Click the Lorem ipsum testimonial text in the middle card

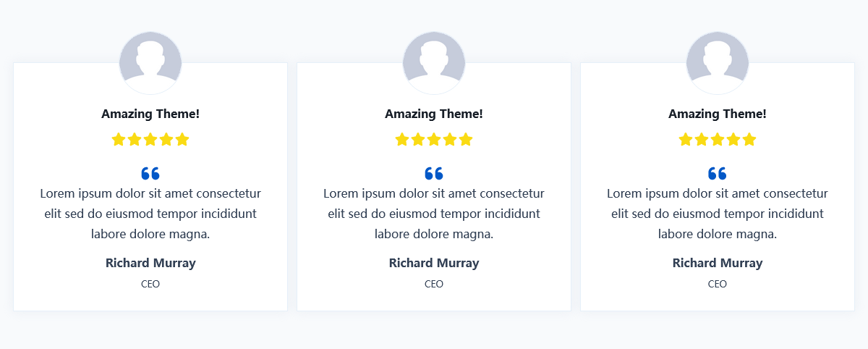coord(434,214)
